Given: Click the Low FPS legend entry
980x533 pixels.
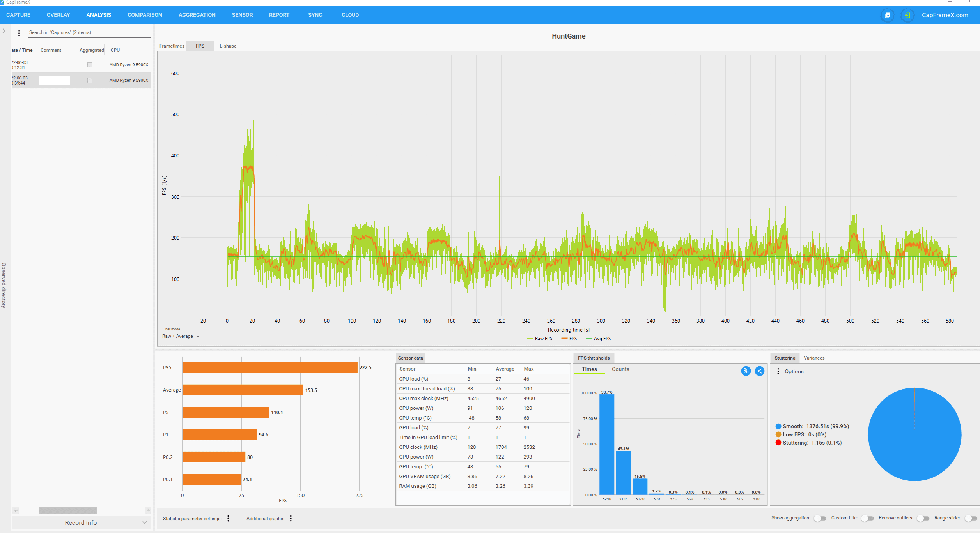Looking at the screenshot, I should [x=801, y=434].
